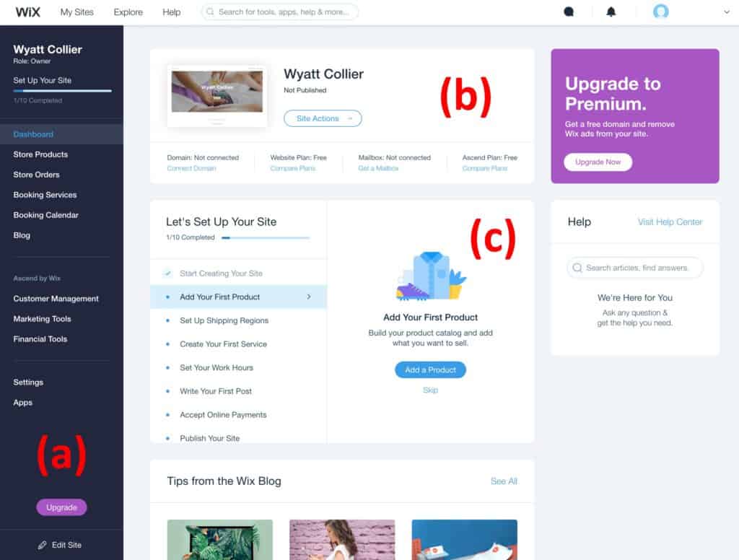Click the user profile avatar
The width and height of the screenshot is (739, 560).
[661, 12]
